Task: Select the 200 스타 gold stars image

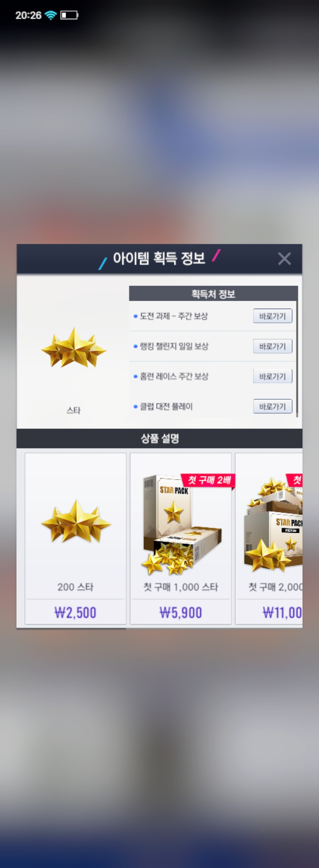Action: click(76, 520)
